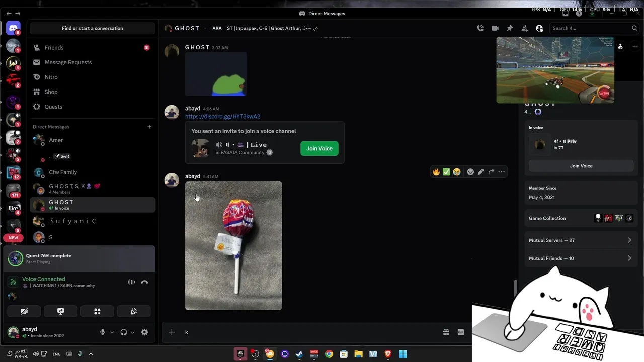Open Quests in the sidebar

tap(93, 107)
